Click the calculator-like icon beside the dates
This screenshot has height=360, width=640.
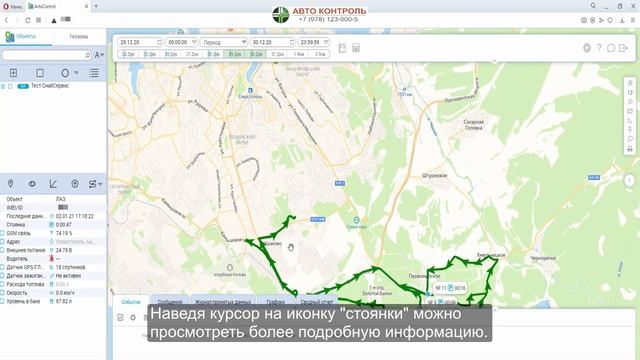pos(356,48)
